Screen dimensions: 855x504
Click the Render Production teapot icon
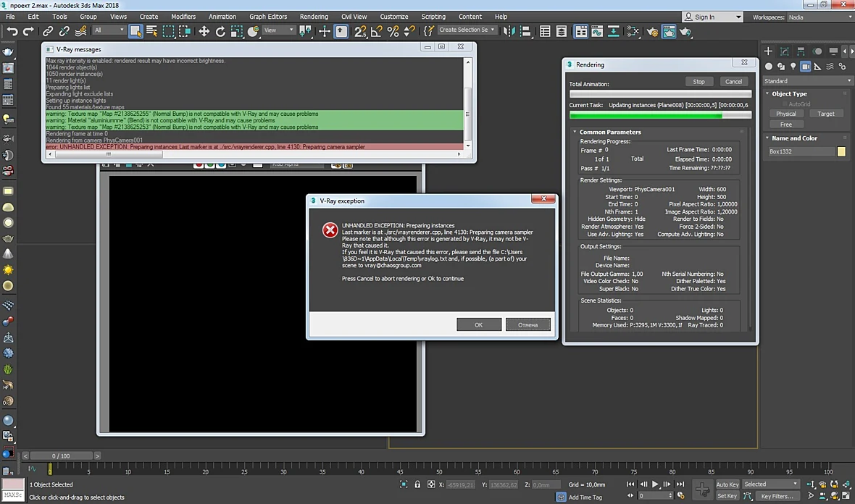point(685,32)
